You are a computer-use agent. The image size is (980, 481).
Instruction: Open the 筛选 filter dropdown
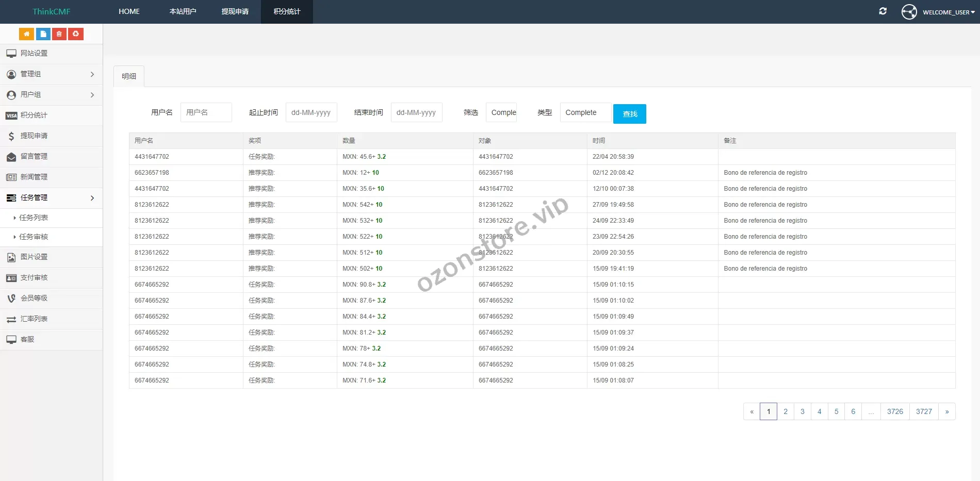pos(501,113)
